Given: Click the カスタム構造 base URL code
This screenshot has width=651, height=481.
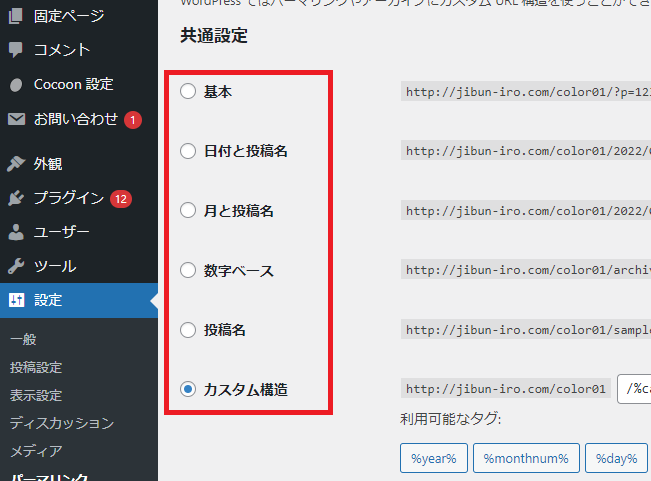Looking at the screenshot, I should tap(506, 388).
